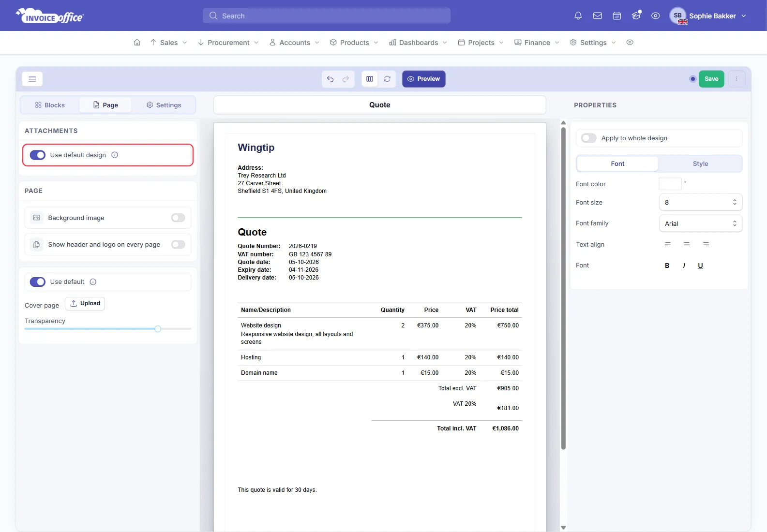Viewport: 767px width, 532px height.
Task: Open the three-dot menu next to Save
Action: pyautogui.click(x=737, y=79)
